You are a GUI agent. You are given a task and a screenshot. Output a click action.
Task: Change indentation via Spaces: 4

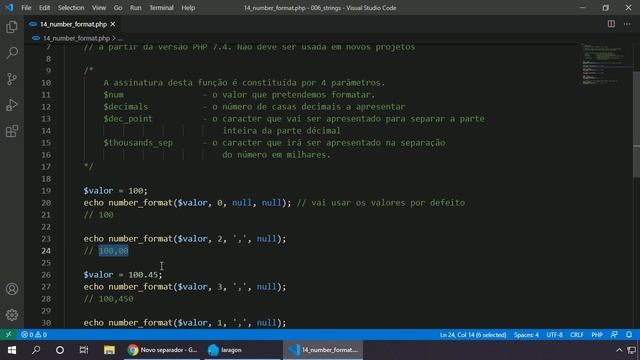pyautogui.click(x=526, y=335)
